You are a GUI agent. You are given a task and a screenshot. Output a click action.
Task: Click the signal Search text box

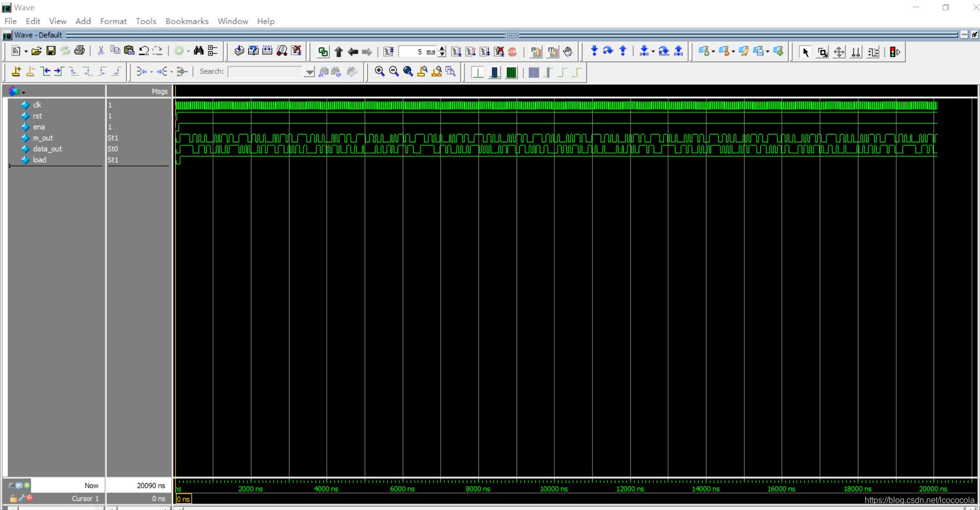point(265,72)
